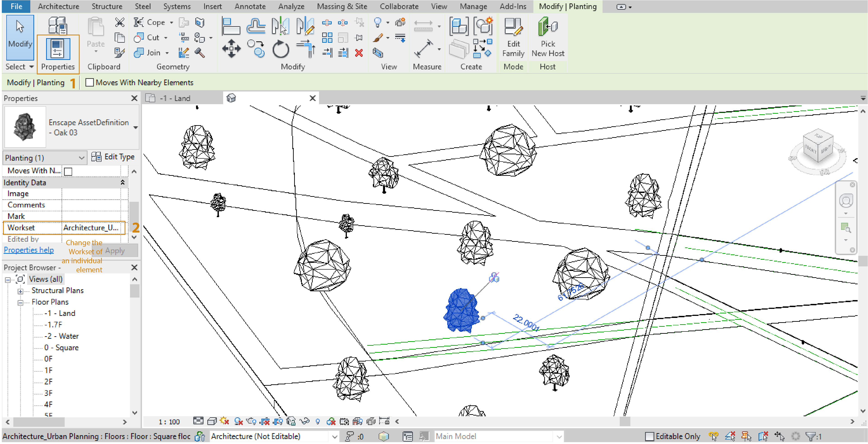Switch to the Collaborate ribbon tab
868x444 pixels.
[x=399, y=6]
